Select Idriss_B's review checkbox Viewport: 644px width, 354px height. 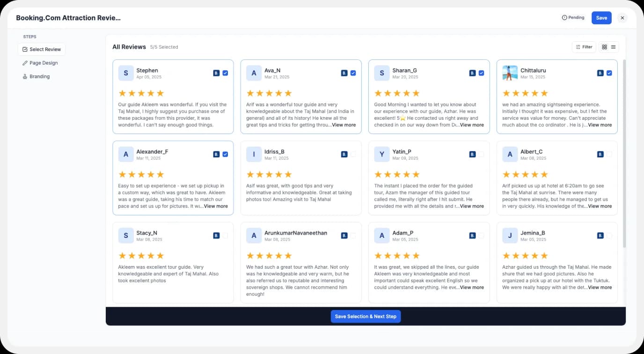tap(353, 154)
